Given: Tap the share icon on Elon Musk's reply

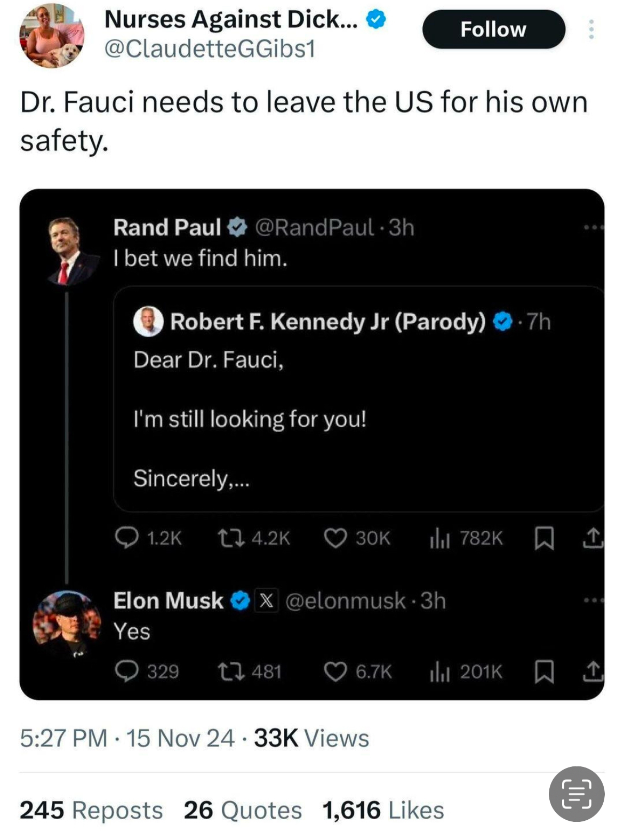Looking at the screenshot, I should tap(593, 671).
